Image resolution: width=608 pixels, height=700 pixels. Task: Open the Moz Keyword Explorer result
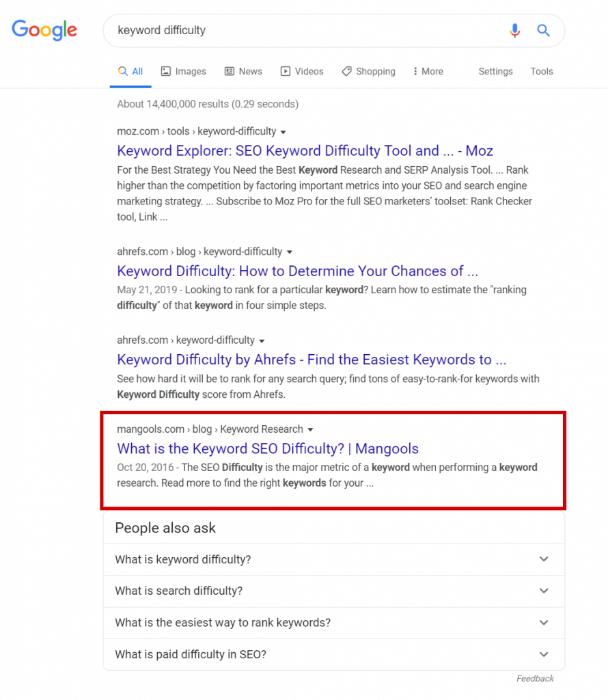pyautogui.click(x=305, y=150)
